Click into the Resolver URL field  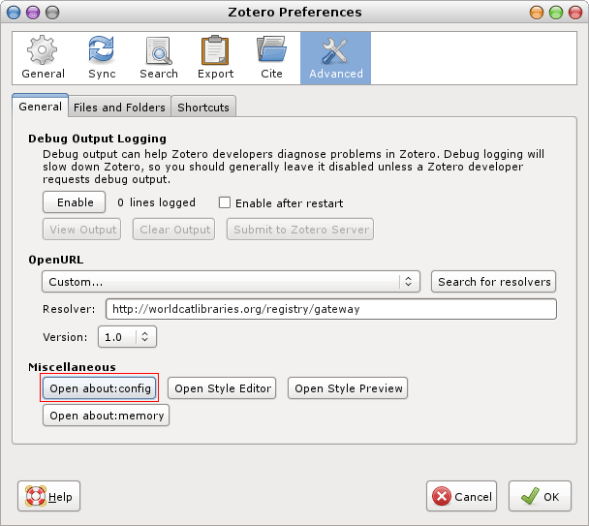[x=331, y=309]
